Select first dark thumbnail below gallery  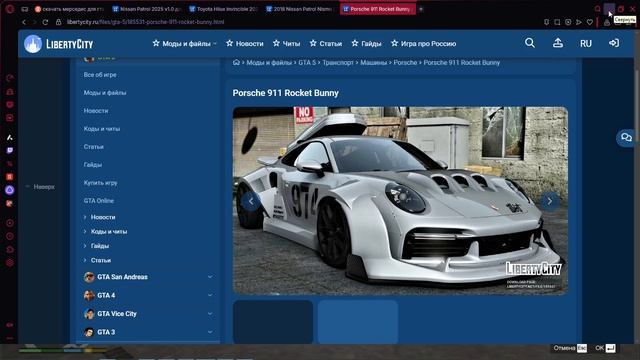pyautogui.click(x=273, y=322)
